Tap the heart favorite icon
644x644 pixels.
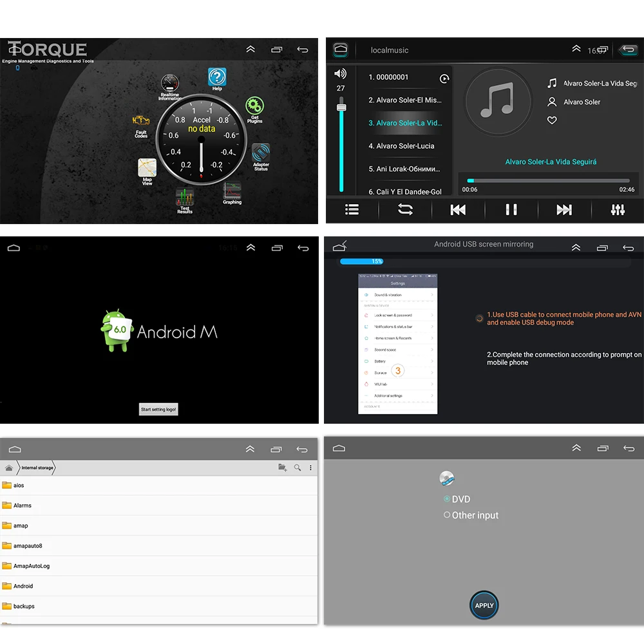point(552,120)
